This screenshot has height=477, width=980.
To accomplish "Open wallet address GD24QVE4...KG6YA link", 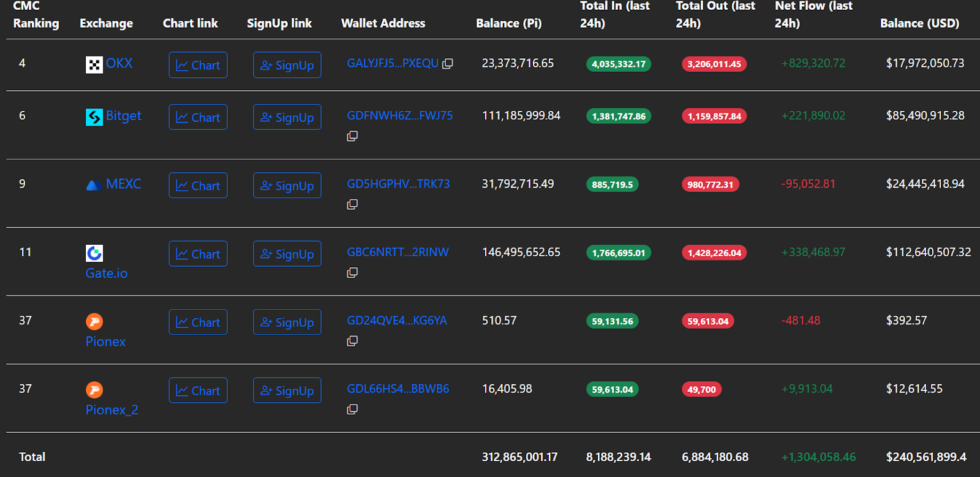I will tap(397, 320).
